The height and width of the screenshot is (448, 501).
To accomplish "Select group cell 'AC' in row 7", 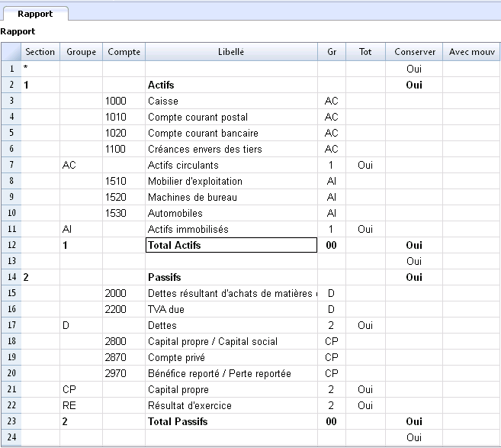I will click(81, 165).
